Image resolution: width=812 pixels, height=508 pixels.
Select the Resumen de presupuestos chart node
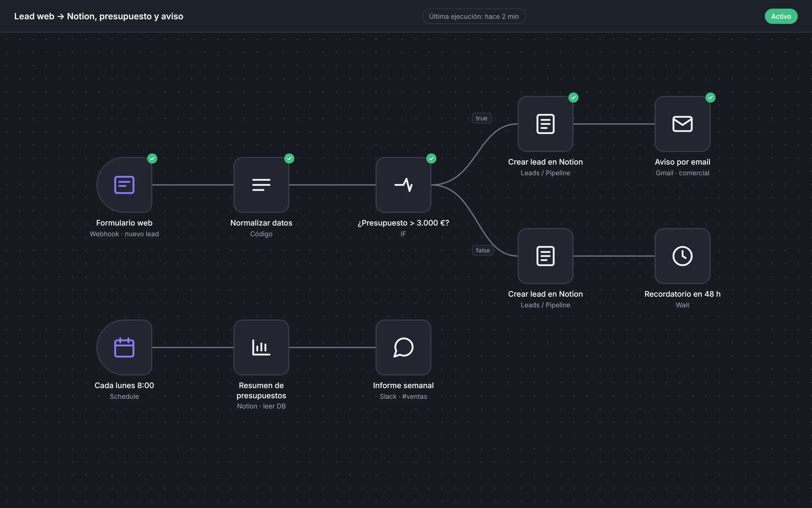point(261,347)
